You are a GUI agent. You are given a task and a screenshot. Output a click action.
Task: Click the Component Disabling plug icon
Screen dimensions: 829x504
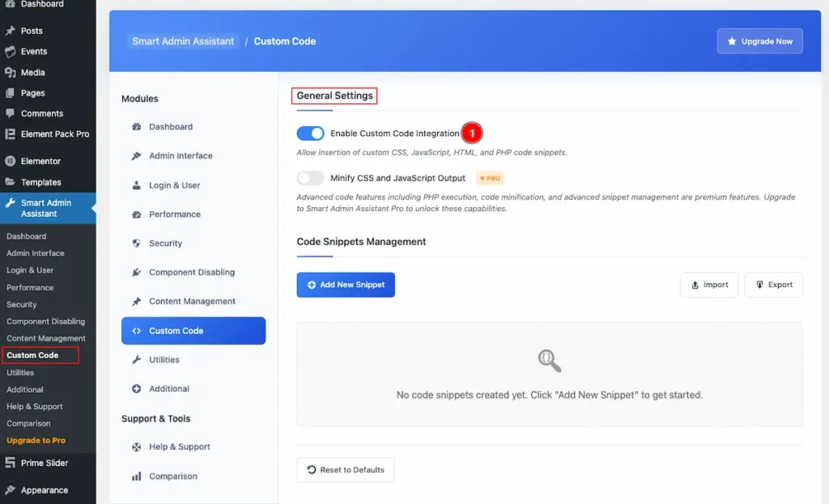pyautogui.click(x=136, y=273)
